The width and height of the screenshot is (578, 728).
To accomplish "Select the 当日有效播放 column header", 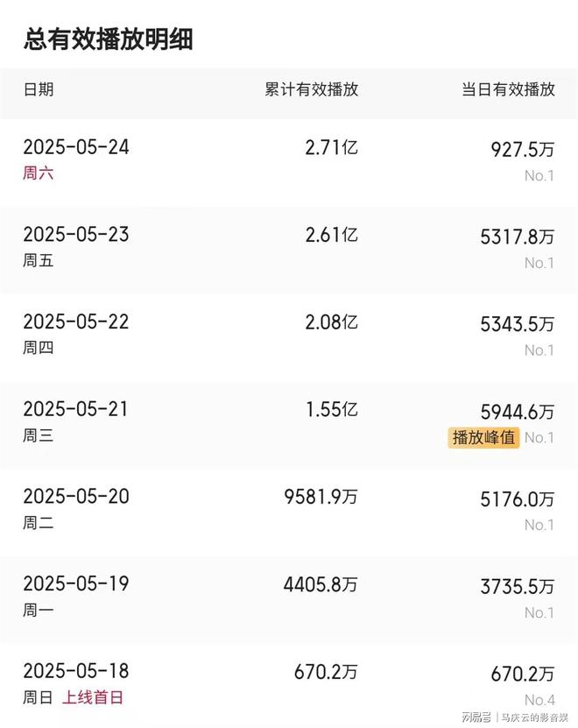I will point(508,89).
